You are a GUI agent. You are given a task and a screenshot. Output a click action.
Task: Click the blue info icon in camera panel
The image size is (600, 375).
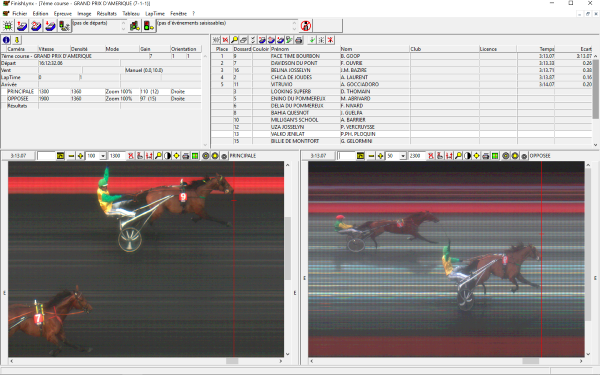[x=6, y=40]
